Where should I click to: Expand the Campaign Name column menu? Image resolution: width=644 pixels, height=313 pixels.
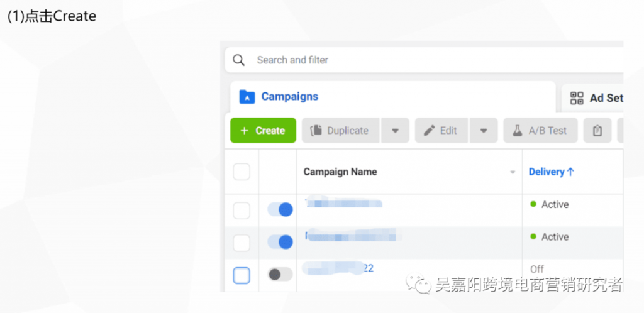pyautogui.click(x=513, y=172)
